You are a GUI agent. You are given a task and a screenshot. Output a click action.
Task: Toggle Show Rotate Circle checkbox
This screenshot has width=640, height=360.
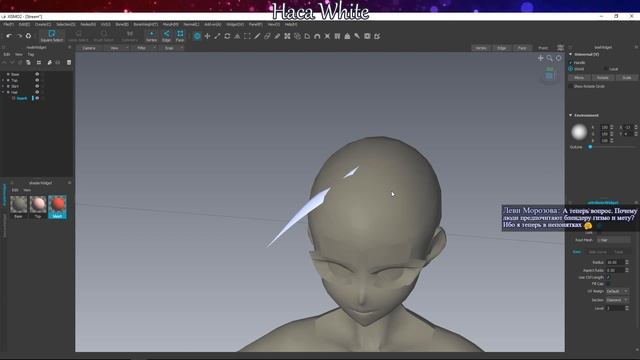pyautogui.click(x=571, y=86)
